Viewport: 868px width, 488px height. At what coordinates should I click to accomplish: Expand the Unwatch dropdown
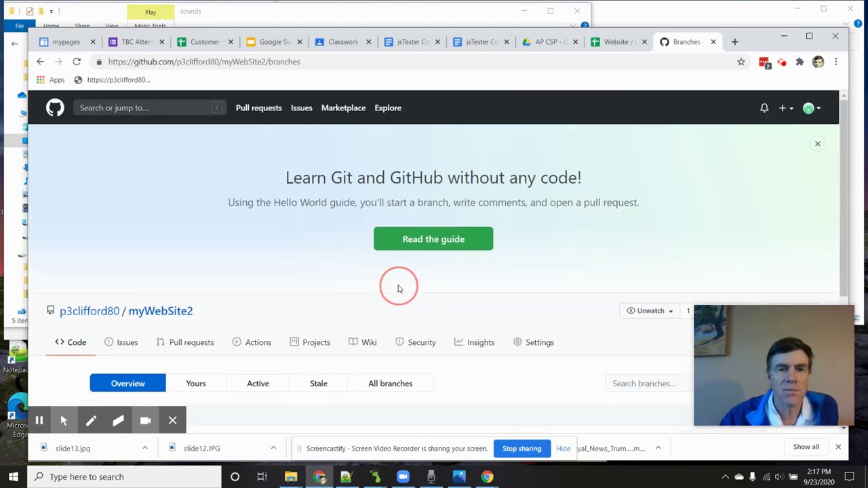point(650,310)
